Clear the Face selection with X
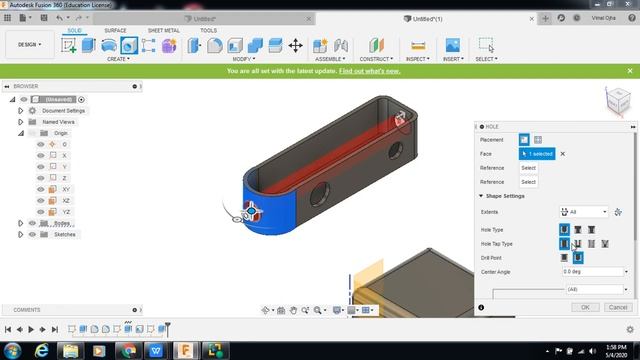The height and width of the screenshot is (360, 640). click(562, 154)
